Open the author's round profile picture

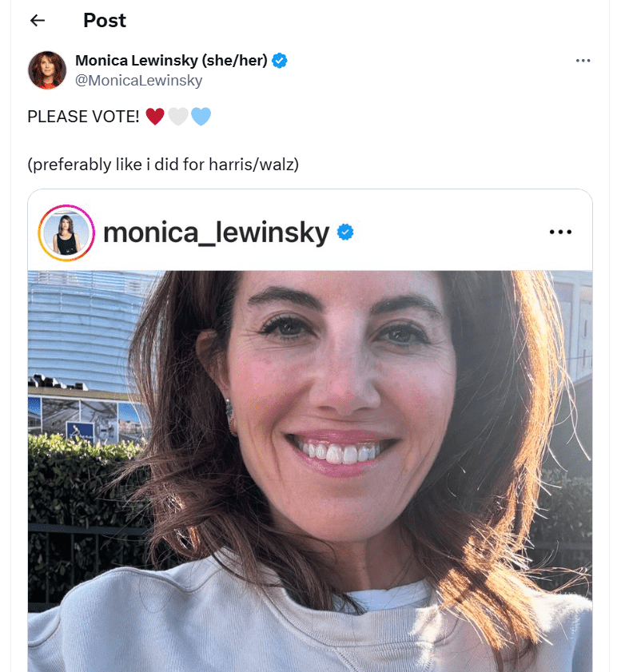[x=47, y=70]
